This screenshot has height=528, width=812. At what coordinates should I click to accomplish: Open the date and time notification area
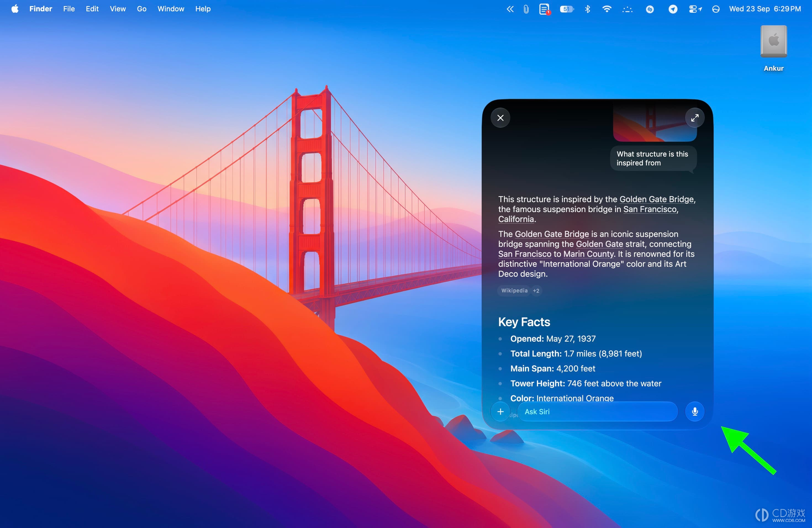point(765,9)
